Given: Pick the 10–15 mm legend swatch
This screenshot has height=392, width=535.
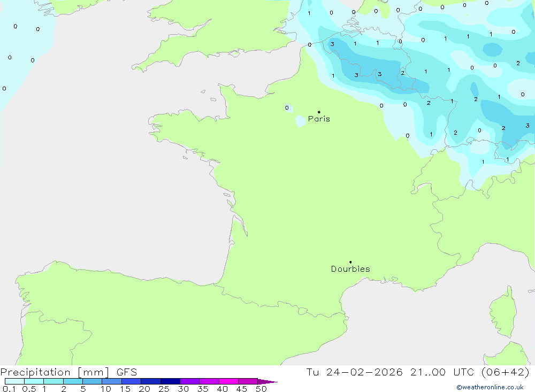Looking at the screenshot, I should [x=112, y=381].
